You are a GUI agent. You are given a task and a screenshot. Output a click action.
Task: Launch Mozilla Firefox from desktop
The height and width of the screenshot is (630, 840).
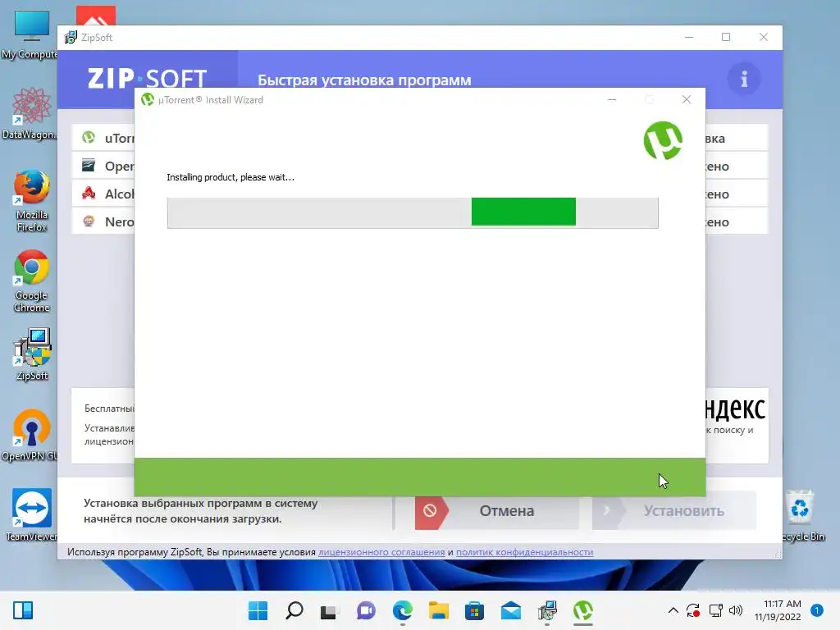click(32, 201)
